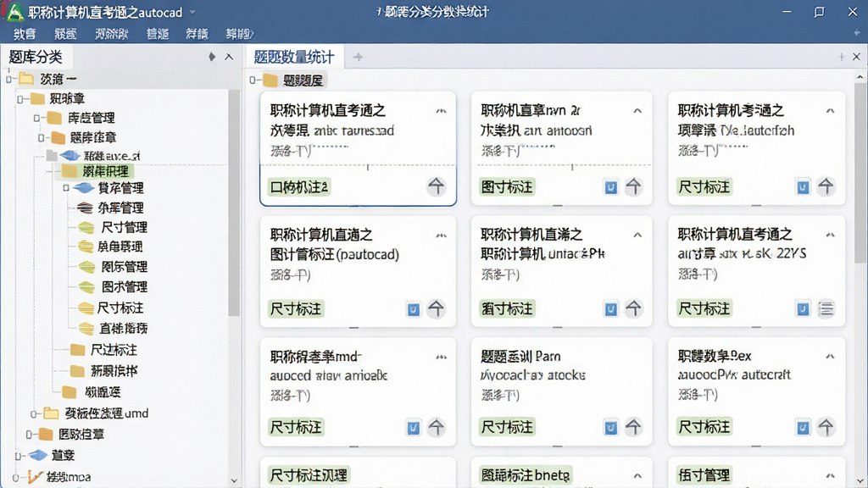Select the (pautocad) card title text
The image size is (868, 488).
pos(334,245)
